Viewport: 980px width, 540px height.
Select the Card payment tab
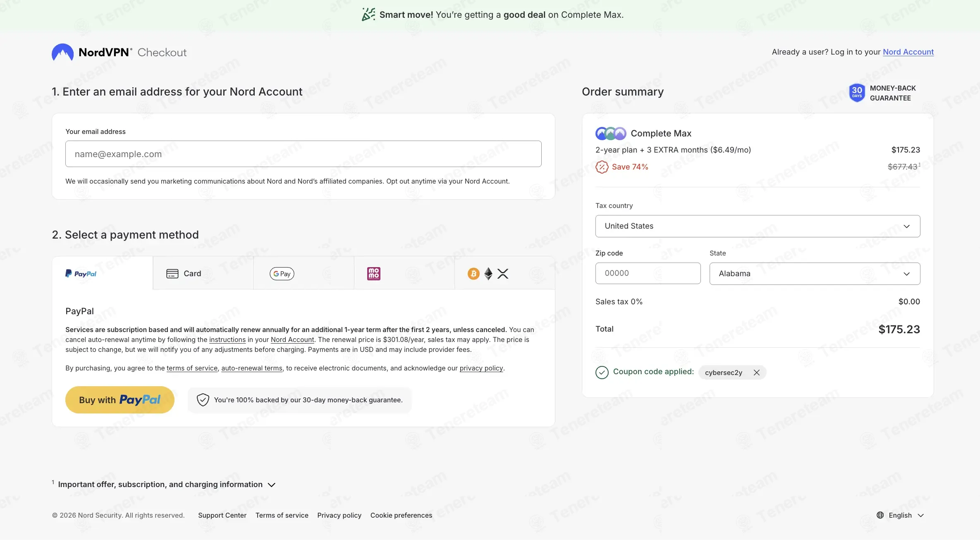point(203,273)
